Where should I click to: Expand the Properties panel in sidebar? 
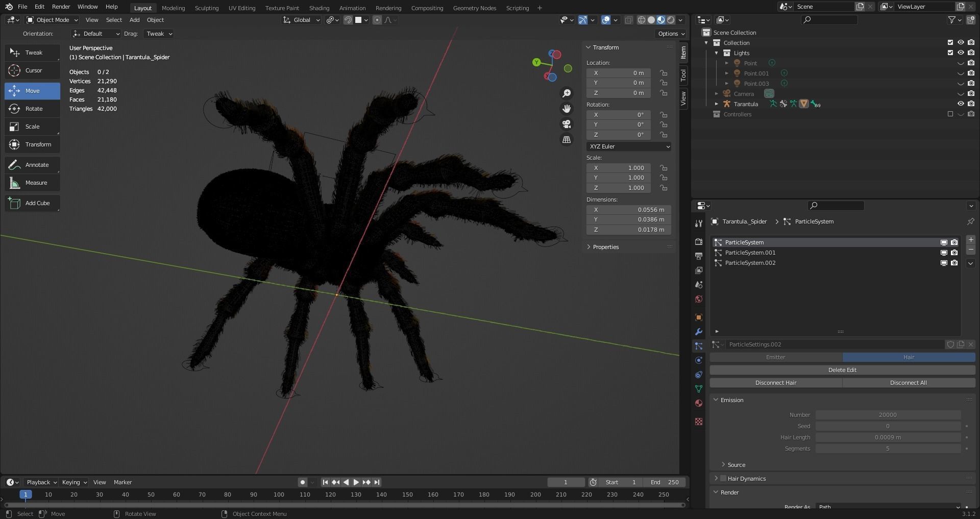click(x=605, y=247)
